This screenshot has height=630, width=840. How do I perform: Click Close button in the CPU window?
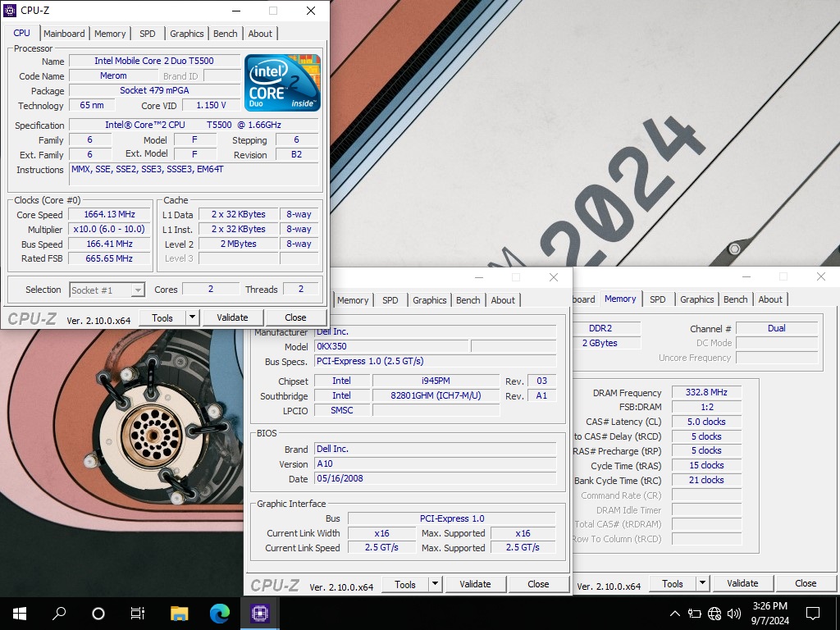pos(295,317)
